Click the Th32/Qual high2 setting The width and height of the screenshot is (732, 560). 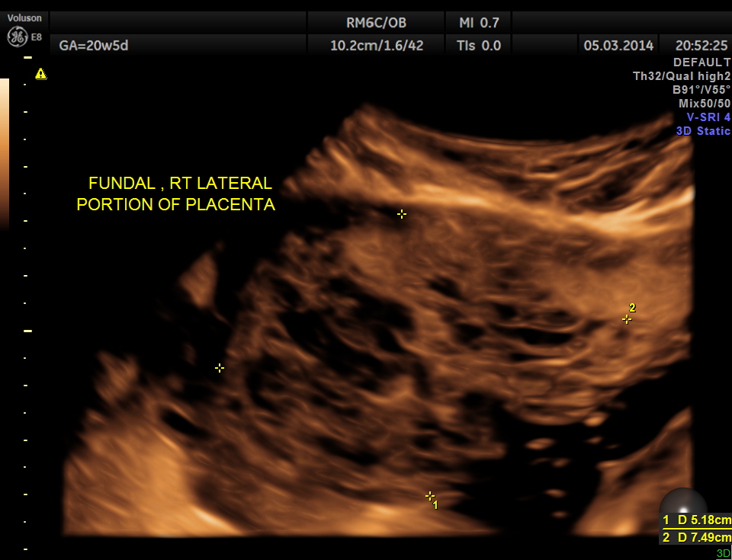(681, 76)
